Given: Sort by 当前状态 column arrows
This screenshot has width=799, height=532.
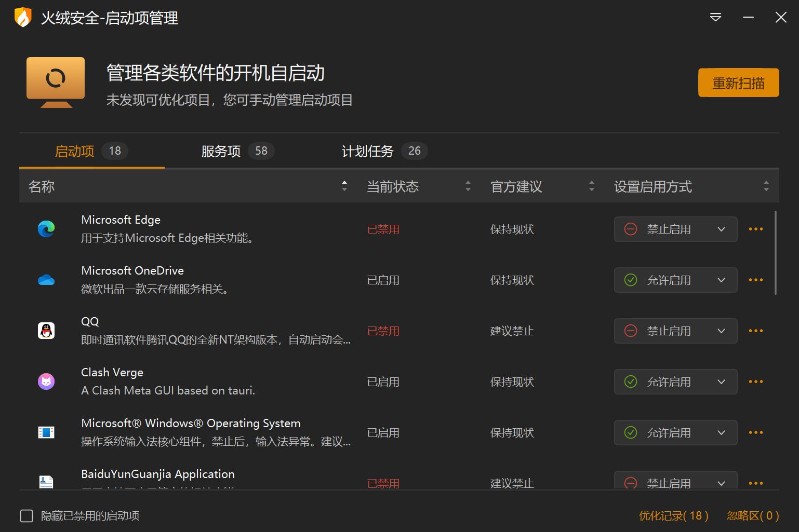Looking at the screenshot, I should tap(468, 186).
